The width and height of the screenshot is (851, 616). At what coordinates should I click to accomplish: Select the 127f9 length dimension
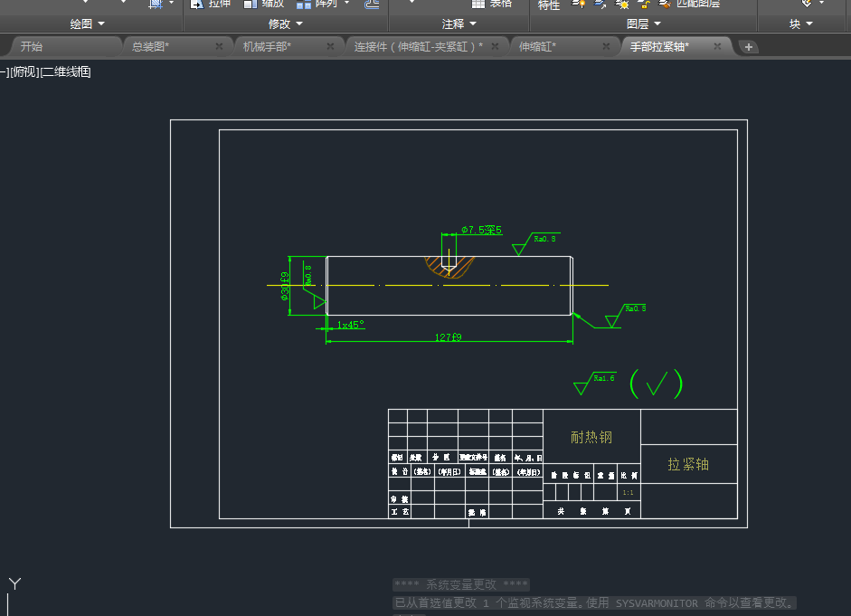449,337
